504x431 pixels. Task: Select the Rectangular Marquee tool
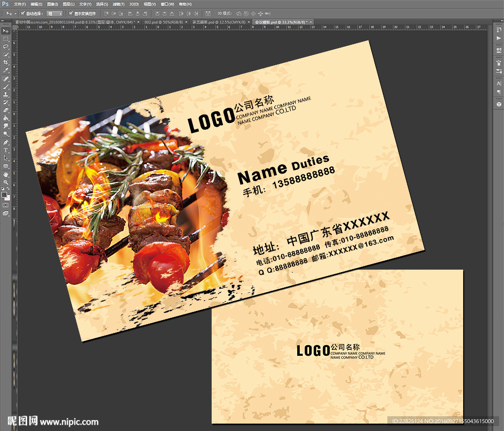tap(5, 39)
